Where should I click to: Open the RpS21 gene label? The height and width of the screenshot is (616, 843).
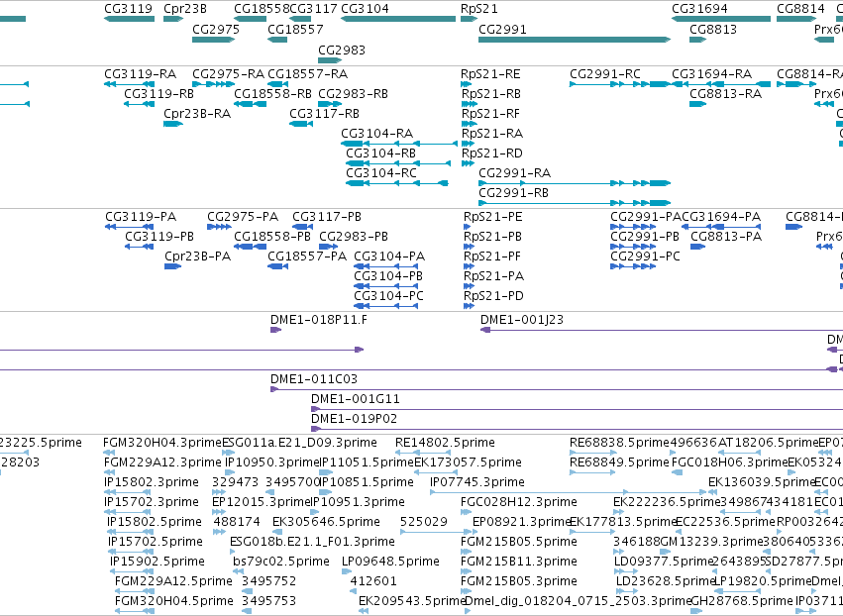(x=479, y=9)
